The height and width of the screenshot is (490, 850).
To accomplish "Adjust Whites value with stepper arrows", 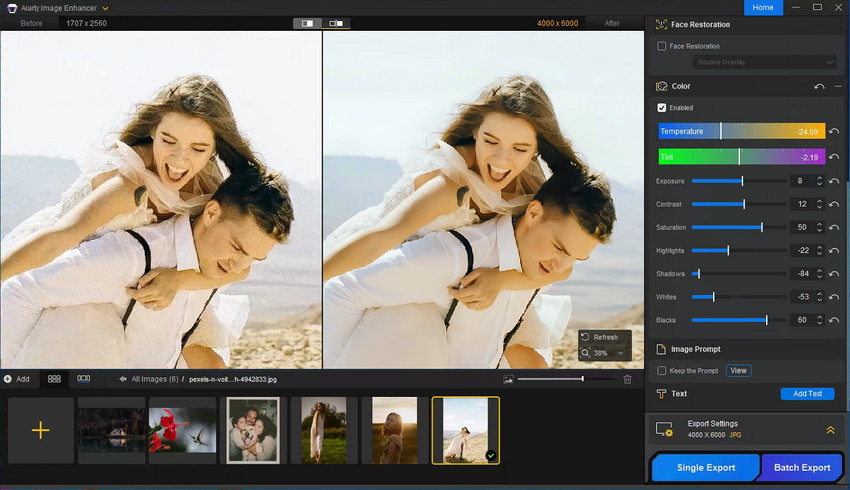I will point(819,297).
